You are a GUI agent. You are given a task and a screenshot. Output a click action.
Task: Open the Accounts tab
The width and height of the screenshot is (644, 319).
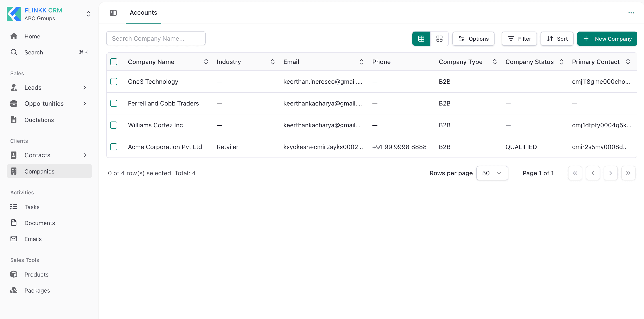pos(143,13)
